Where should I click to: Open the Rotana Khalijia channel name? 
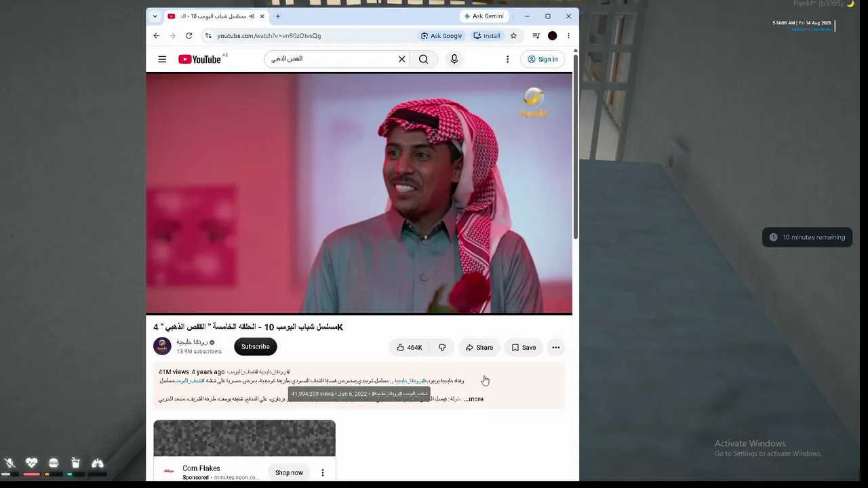pyautogui.click(x=192, y=342)
